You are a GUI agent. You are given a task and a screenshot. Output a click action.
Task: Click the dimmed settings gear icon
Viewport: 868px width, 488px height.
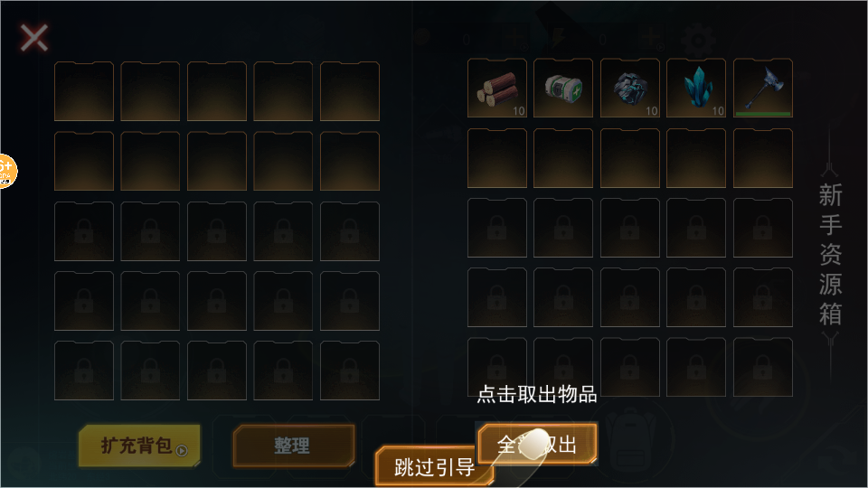(x=697, y=40)
